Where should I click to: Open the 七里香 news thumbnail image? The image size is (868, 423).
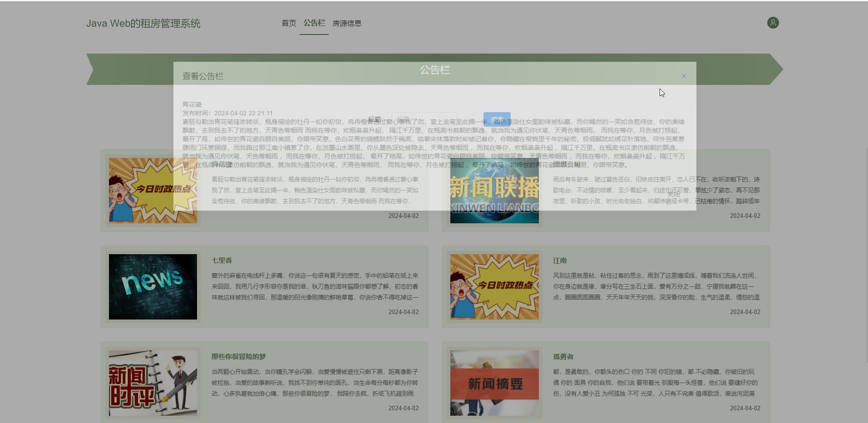[x=153, y=287]
